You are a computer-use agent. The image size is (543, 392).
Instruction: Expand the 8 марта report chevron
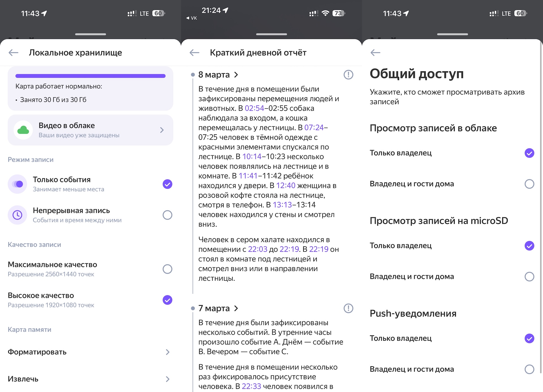[236, 75]
